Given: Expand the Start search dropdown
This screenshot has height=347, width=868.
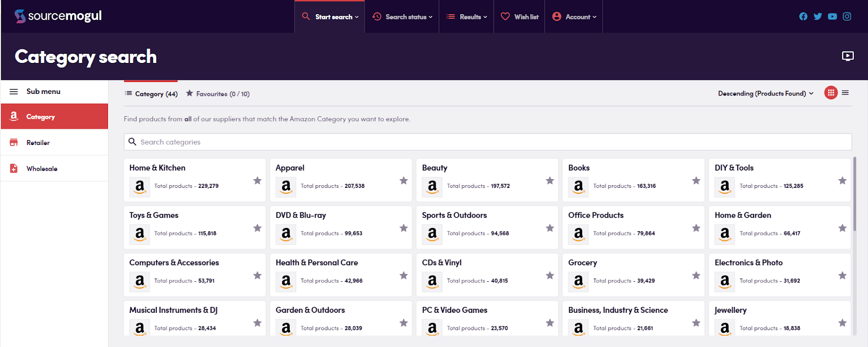Looking at the screenshot, I should click(x=330, y=17).
